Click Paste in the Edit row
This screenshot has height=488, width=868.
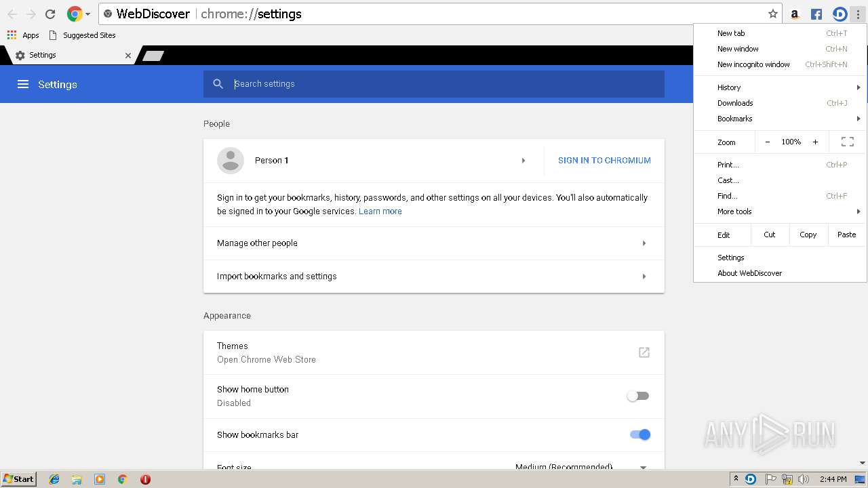pyautogui.click(x=847, y=235)
